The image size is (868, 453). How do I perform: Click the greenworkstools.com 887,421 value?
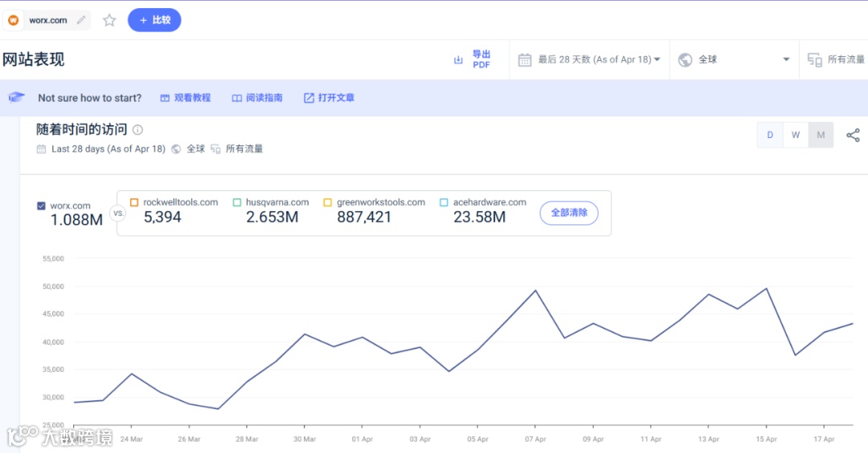point(364,217)
